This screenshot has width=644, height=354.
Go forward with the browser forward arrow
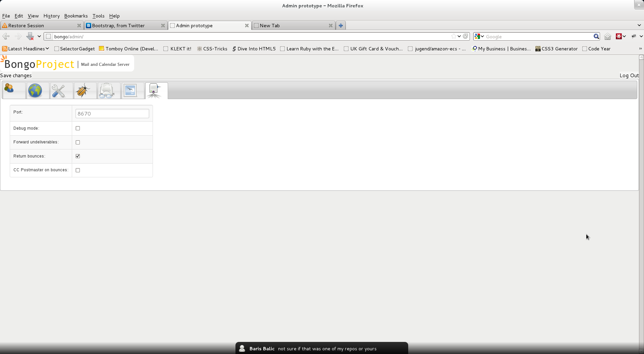18,36
